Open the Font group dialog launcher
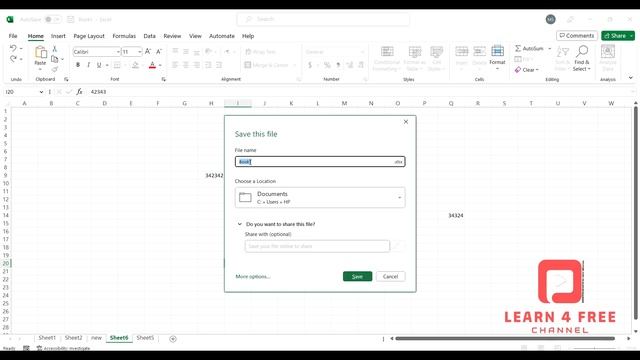This screenshot has width=640, height=360. click(x=164, y=79)
